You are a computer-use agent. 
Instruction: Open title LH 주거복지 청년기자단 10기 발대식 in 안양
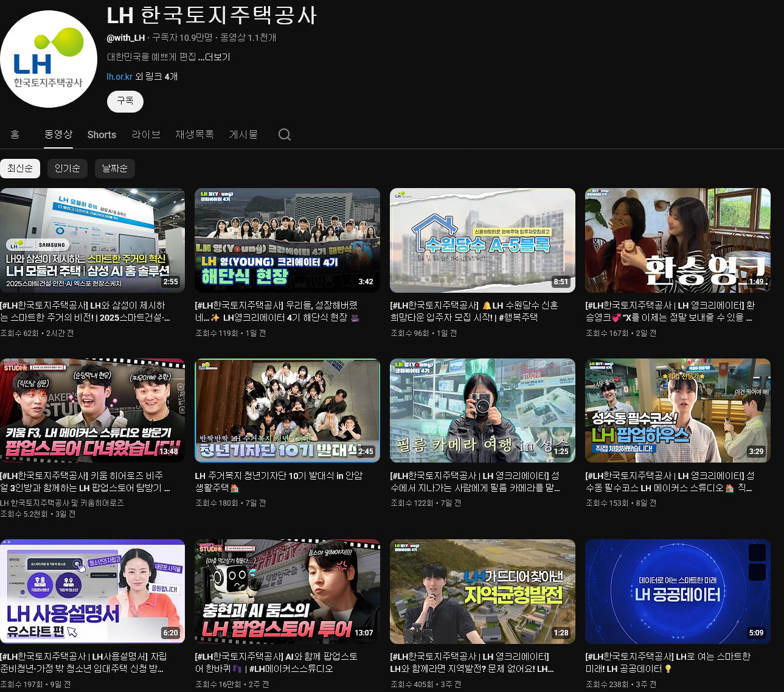click(279, 481)
